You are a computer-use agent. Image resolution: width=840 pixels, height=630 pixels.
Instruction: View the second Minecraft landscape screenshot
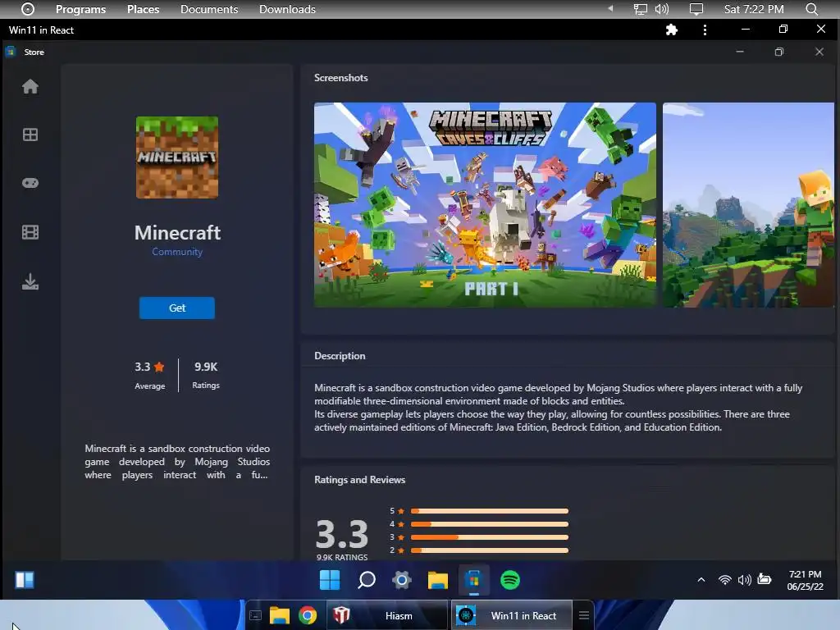coord(748,204)
